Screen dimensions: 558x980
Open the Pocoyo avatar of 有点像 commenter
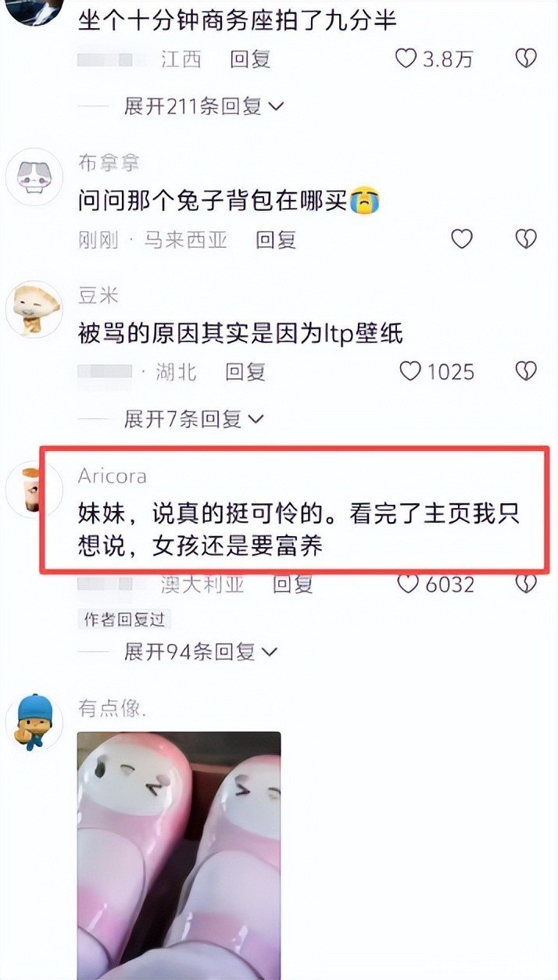[x=34, y=722]
